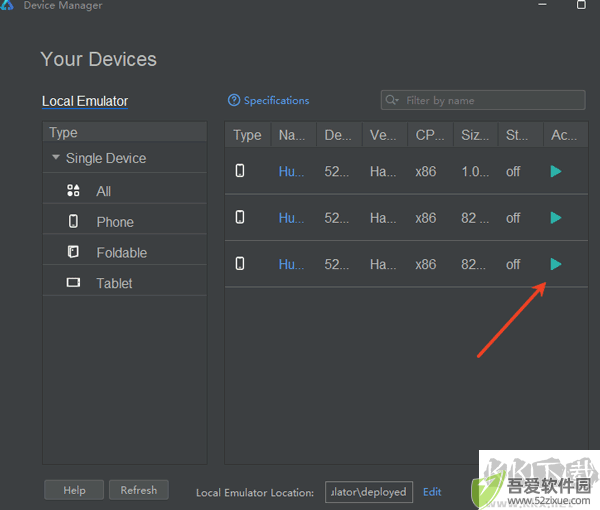Image resolution: width=600 pixels, height=510 pixels.
Task: Click the phone type icon in the first device row
Action: coord(240,171)
